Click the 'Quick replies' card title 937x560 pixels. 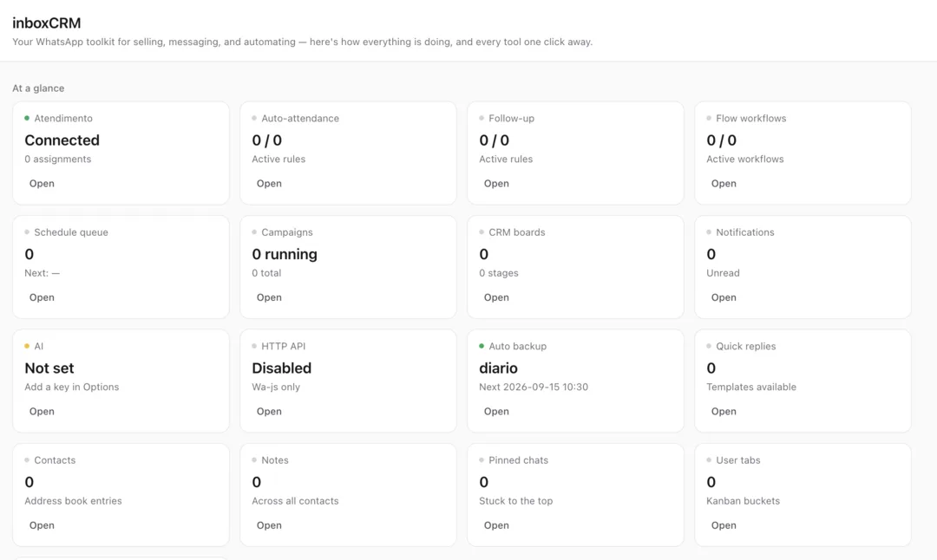(x=746, y=346)
